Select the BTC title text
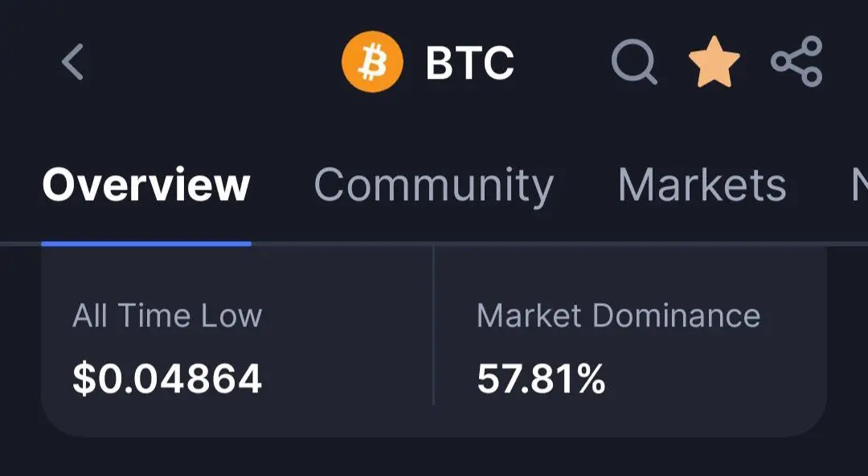 (x=470, y=62)
